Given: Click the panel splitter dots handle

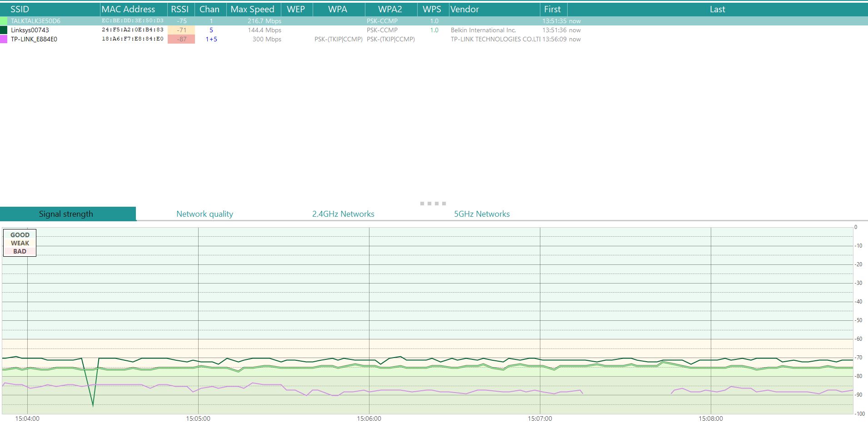Looking at the screenshot, I should tap(433, 204).
